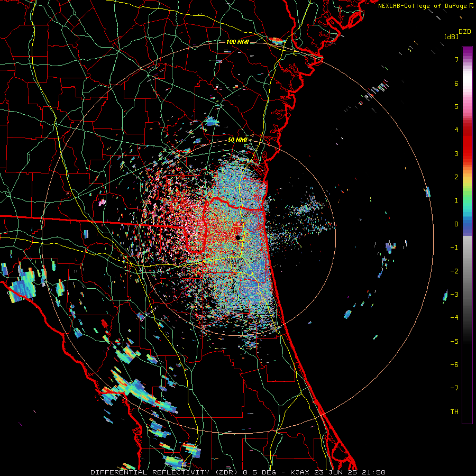Viewport: 476px width, 476px height.
Task: Click the -3 tick label on the scale
Action: tap(454, 295)
